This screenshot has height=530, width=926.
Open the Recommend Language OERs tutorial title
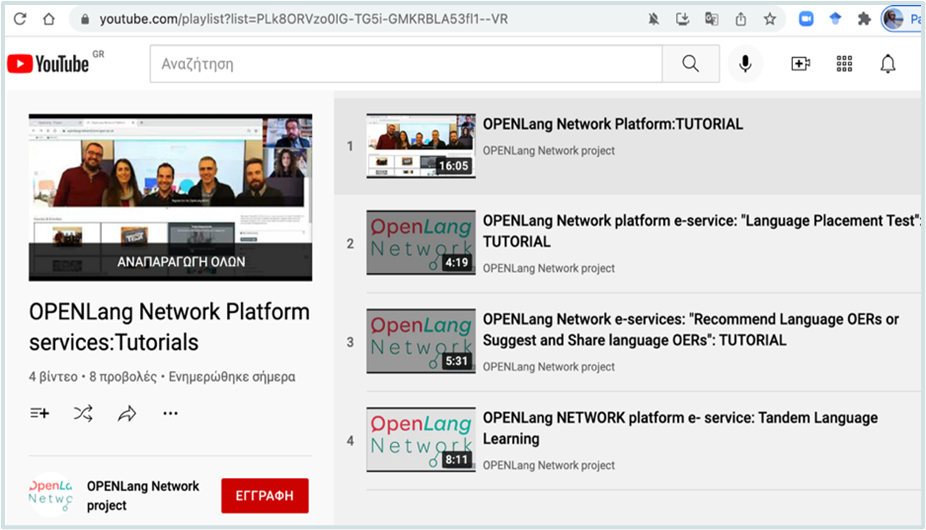tap(691, 330)
